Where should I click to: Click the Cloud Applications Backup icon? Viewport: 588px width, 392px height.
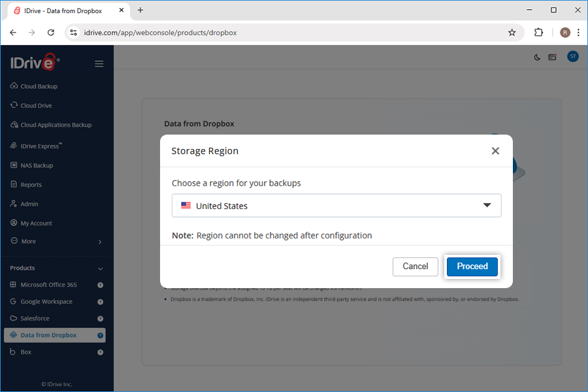tap(14, 125)
